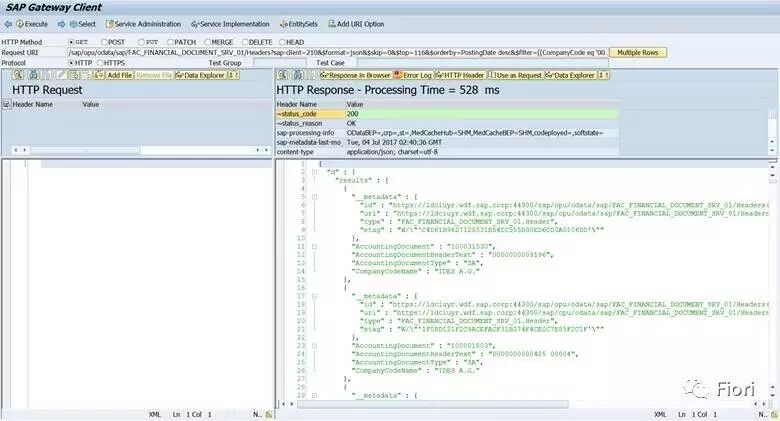Click the Find magnifier icon in HTTP Response toolbar
Image resolution: width=780 pixels, height=421 pixels.
point(283,75)
